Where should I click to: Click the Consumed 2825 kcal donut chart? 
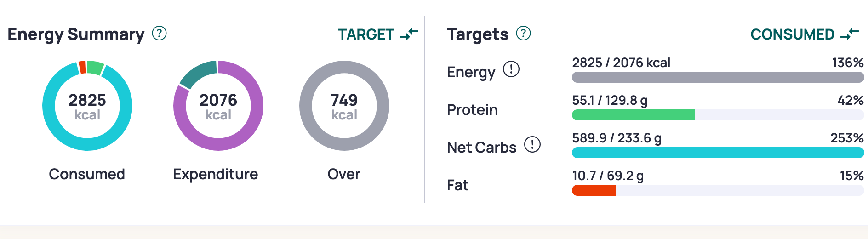[87, 106]
